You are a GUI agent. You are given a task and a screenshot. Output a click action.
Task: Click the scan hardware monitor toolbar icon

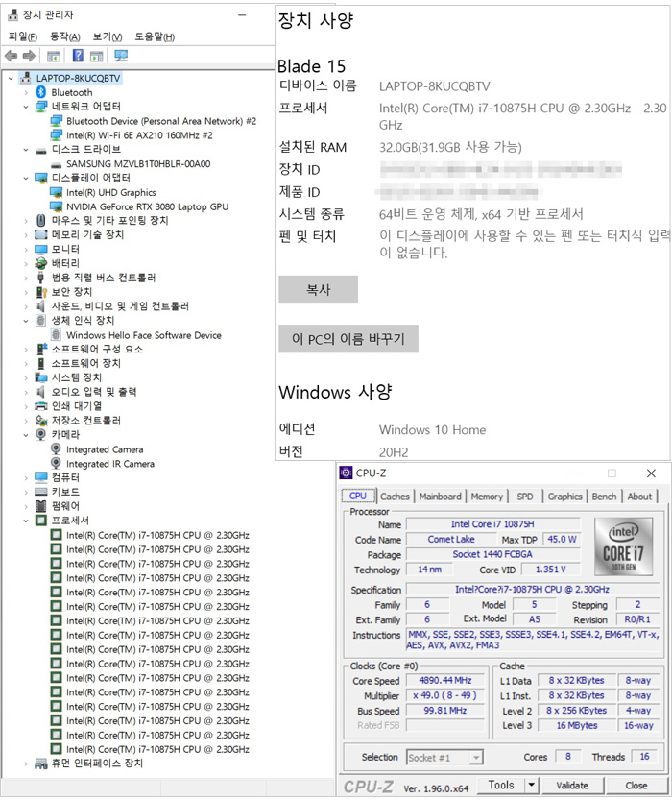[121, 56]
